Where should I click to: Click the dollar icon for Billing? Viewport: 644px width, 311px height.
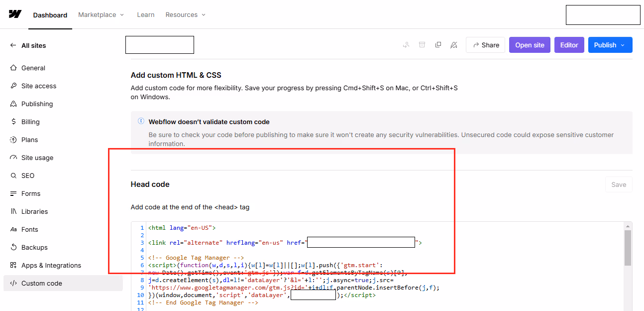tap(13, 122)
